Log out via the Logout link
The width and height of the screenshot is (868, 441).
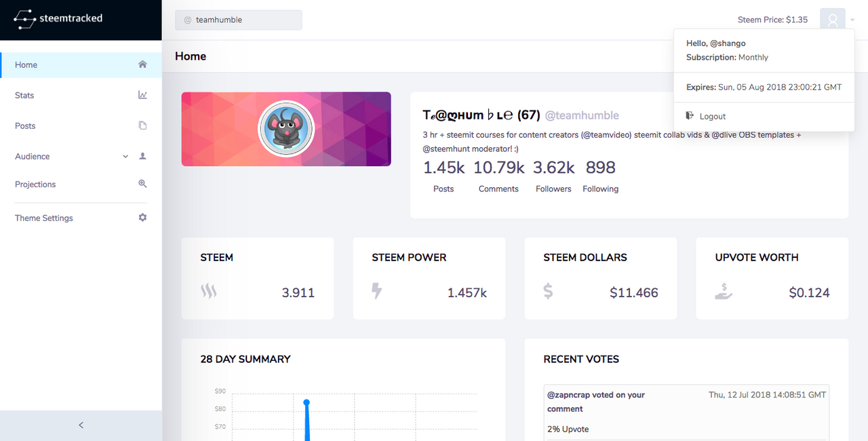click(713, 117)
